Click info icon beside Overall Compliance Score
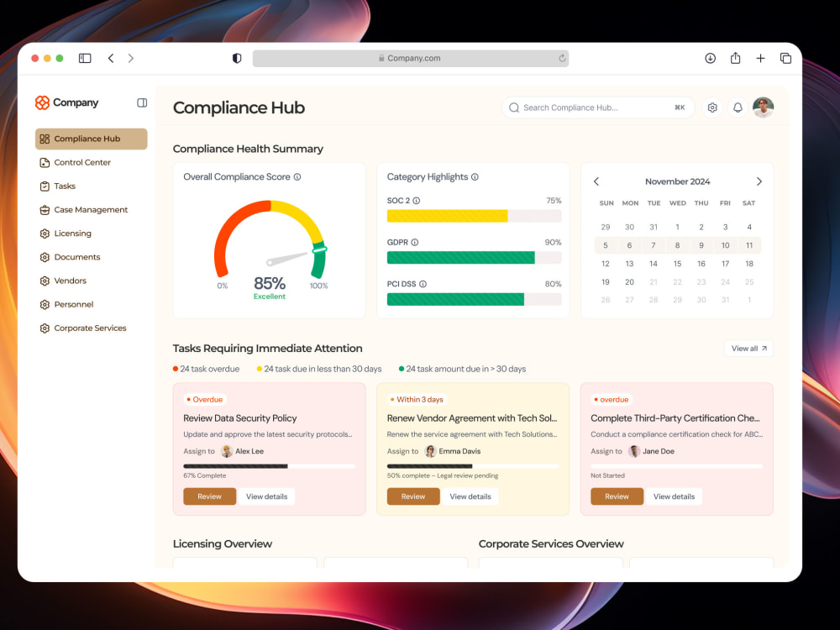 pos(297,176)
